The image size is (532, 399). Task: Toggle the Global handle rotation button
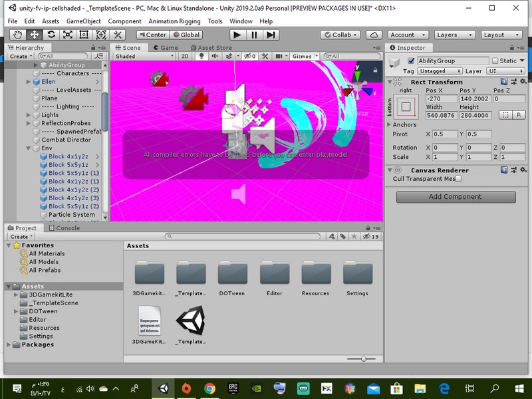[186, 35]
